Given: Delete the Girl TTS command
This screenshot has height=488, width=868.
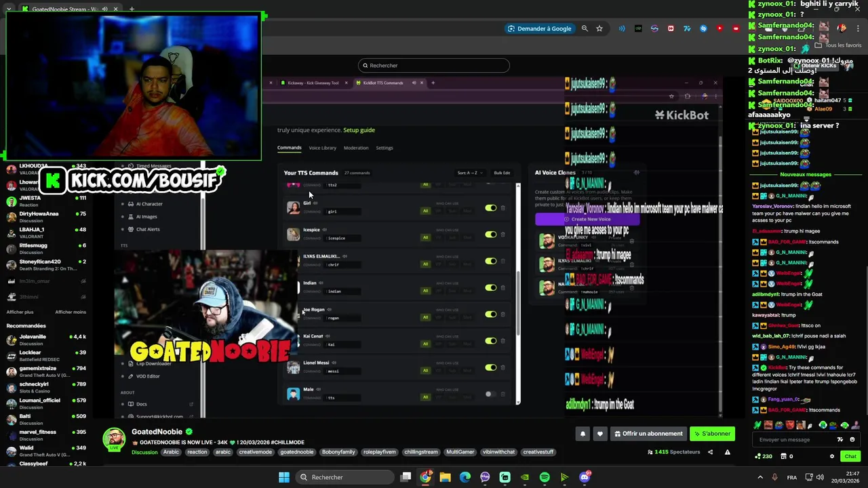Looking at the screenshot, I should [x=502, y=208].
